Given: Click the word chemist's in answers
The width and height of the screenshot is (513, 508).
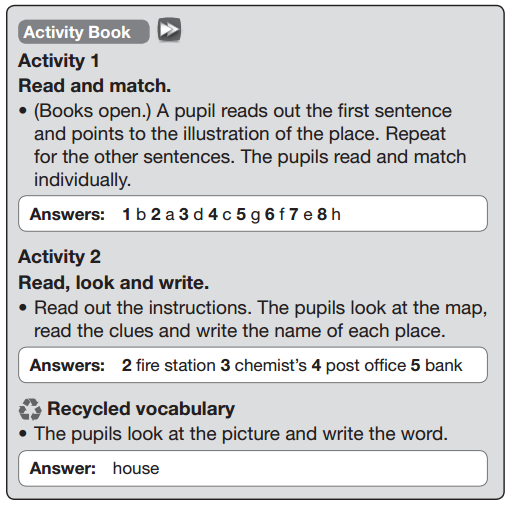Looking at the screenshot, I should point(270,365).
